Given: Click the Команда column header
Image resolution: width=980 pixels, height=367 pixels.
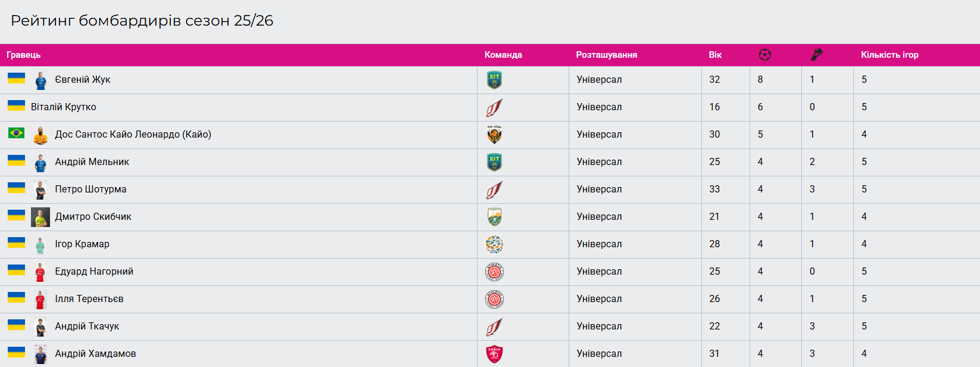Looking at the screenshot, I should [503, 55].
